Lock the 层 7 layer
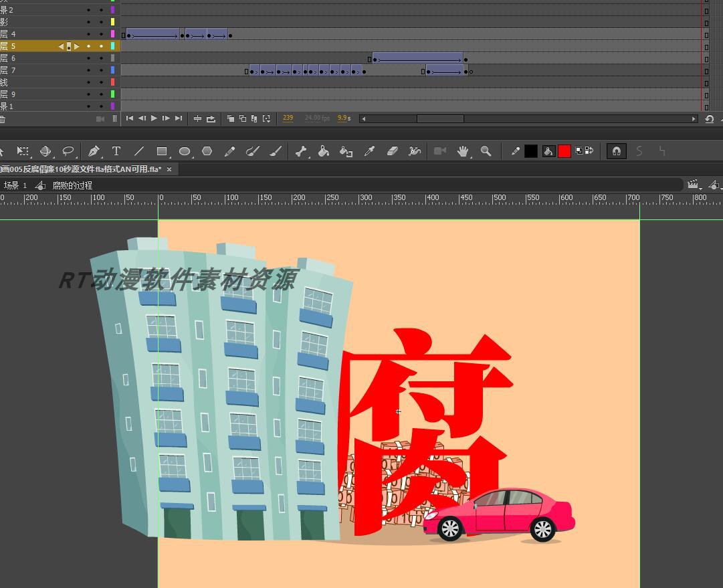Image resolution: width=723 pixels, height=588 pixels. (101, 70)
